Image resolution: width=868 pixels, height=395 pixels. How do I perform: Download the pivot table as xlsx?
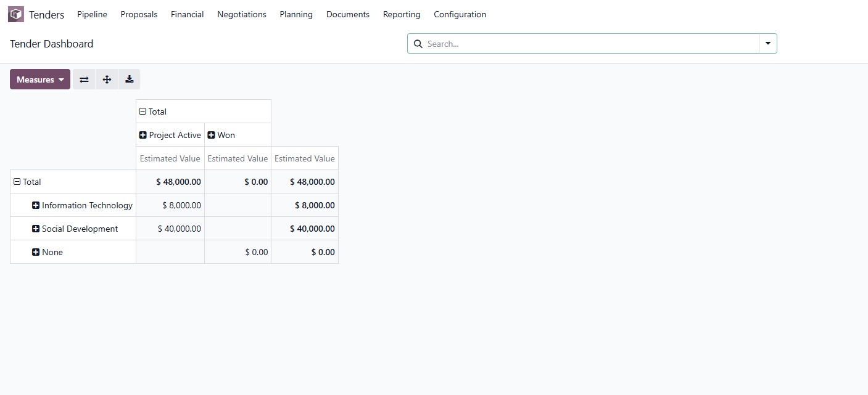[x=129, y=79]
